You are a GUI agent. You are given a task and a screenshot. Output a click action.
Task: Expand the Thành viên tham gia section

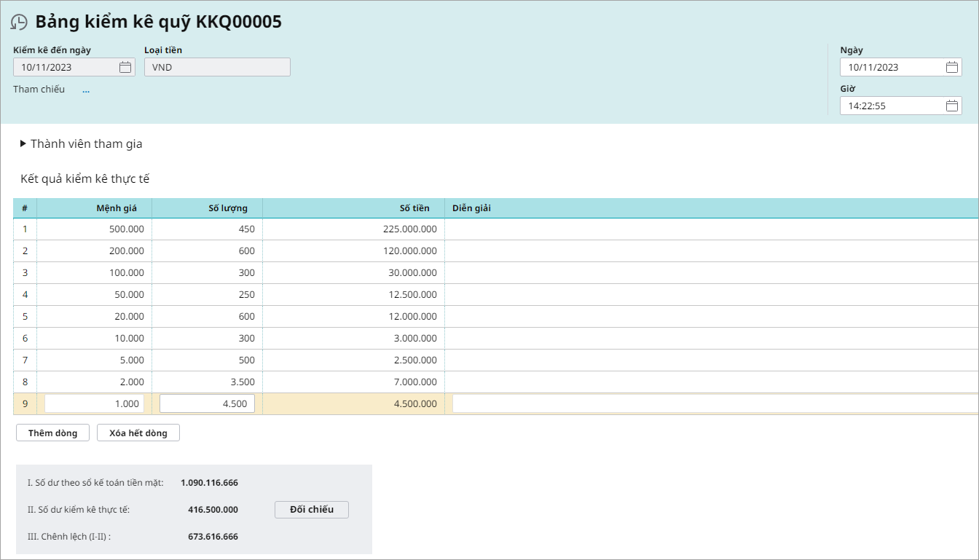tap(23, 144)
